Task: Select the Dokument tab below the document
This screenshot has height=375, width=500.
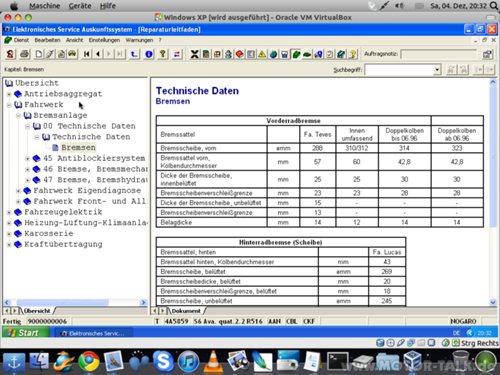Action: coord(186,311)
